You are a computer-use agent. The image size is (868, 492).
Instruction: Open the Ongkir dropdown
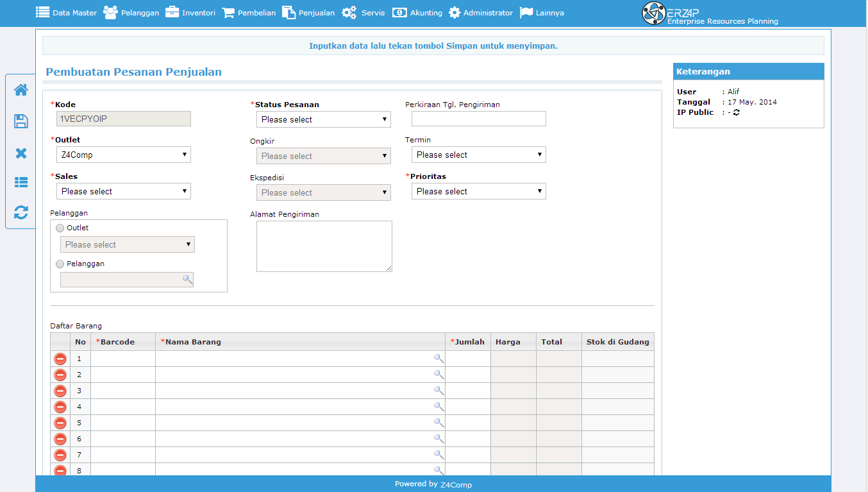[x=324, y=156]
